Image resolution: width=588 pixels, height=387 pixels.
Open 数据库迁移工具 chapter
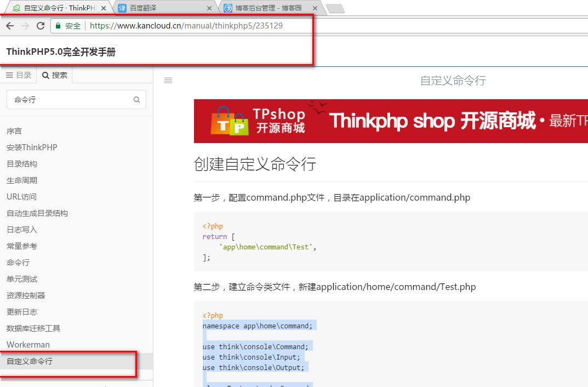pyautogui.click(x=33, y=328)
